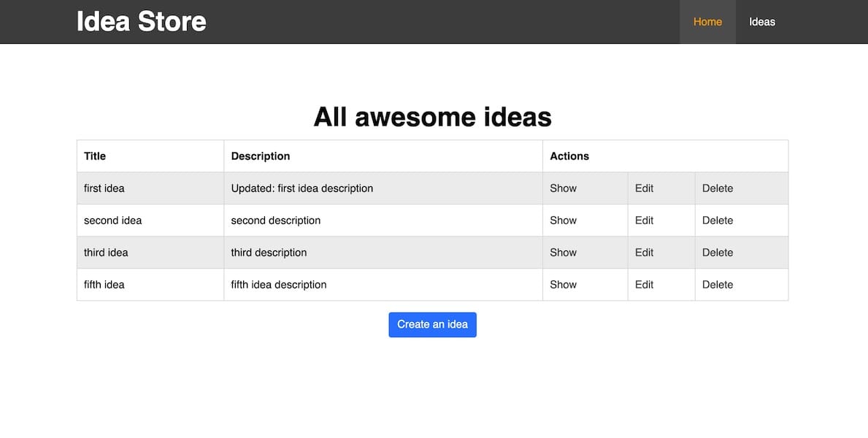Edit the third idea row
The width and height of the screenshot is (868, 438).
[644, 253]
